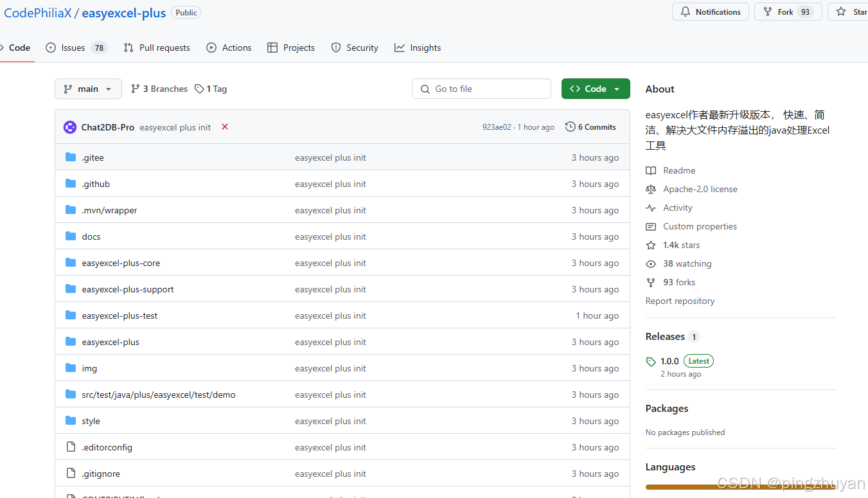The width and height of the screenshot is (868, 498).
Task: Open the easyexcel-plus repository link
Action: [x=124, y=13]
